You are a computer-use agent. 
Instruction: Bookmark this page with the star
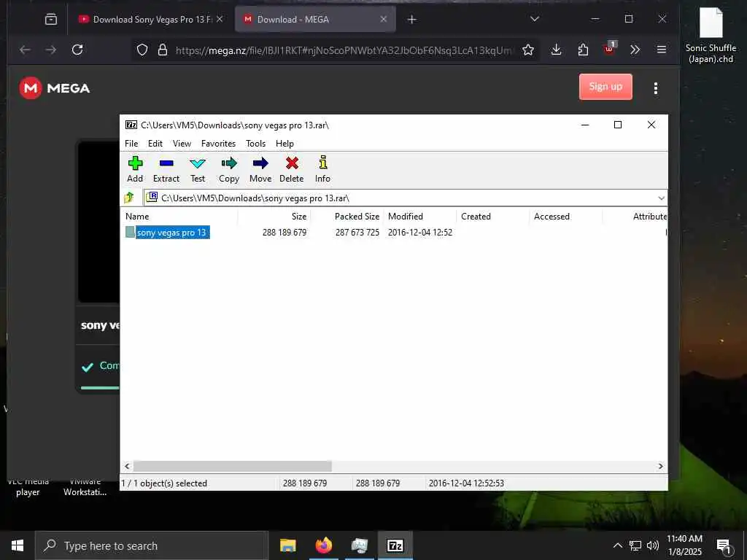[528, 50]
